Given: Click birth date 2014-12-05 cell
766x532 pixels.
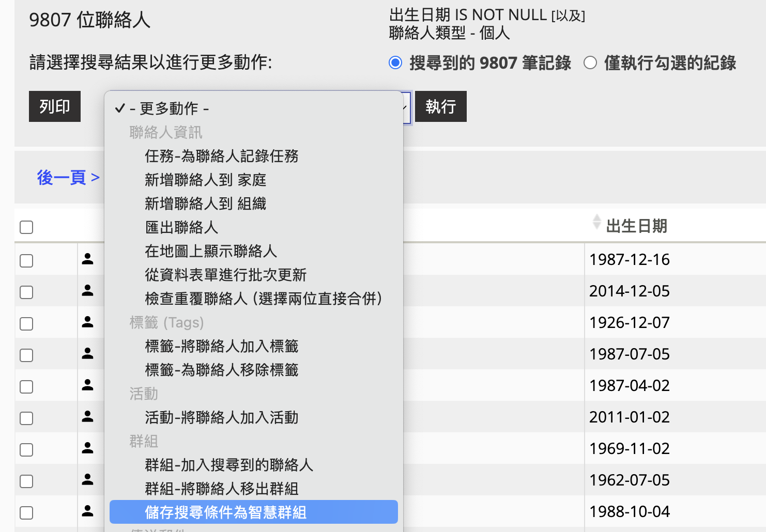Looking at the screenshot, I should 630,291.
